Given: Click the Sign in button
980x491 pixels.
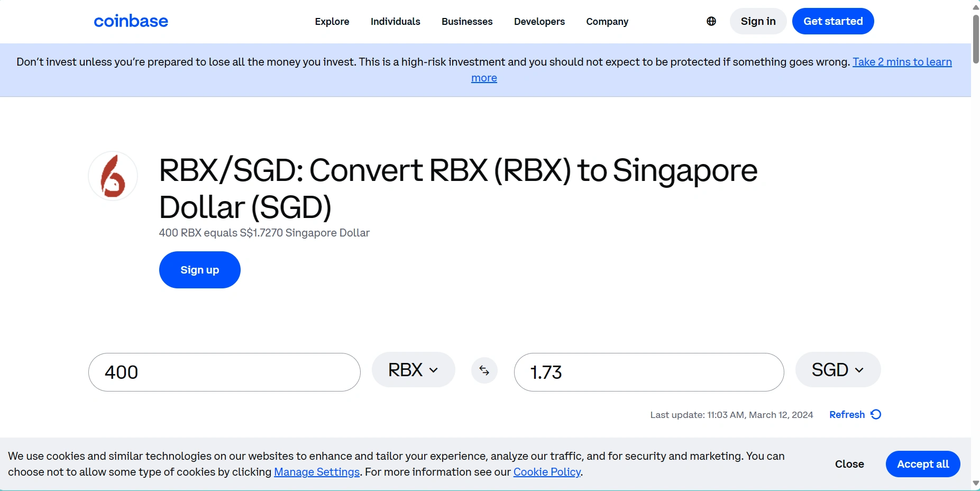Looking at the screenshot, I should click(758, 21).
